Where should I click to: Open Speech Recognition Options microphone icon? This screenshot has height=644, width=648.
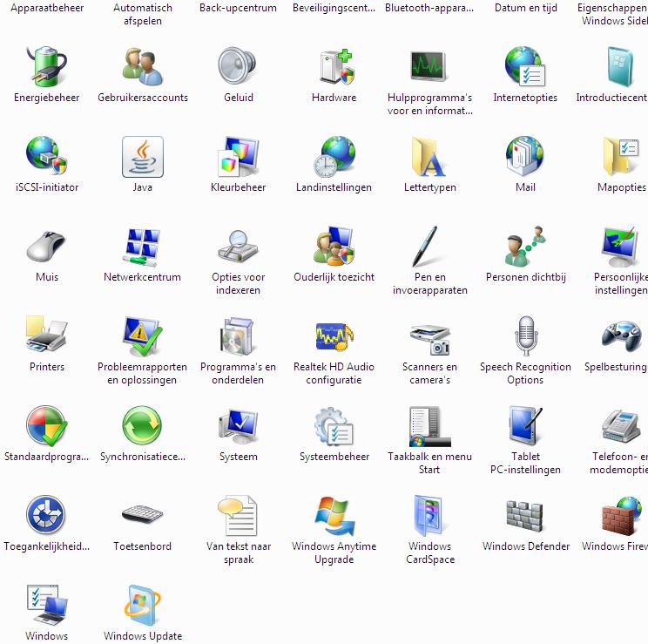[x=525, y=336]
